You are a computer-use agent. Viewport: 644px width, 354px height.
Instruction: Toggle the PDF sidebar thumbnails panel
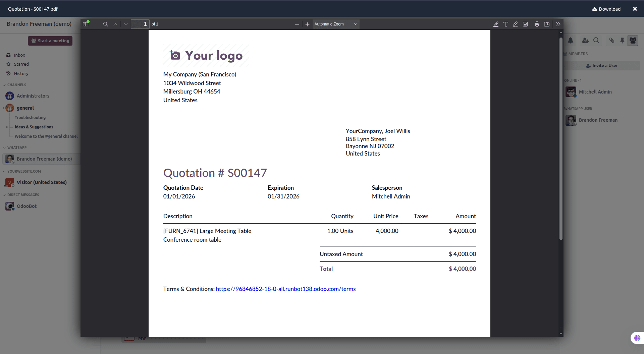86,24
